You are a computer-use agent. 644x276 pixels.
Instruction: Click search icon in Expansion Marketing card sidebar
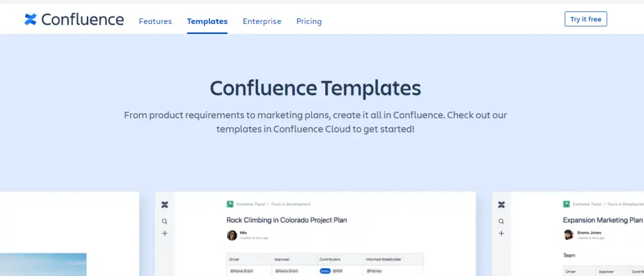pos(501,221)
